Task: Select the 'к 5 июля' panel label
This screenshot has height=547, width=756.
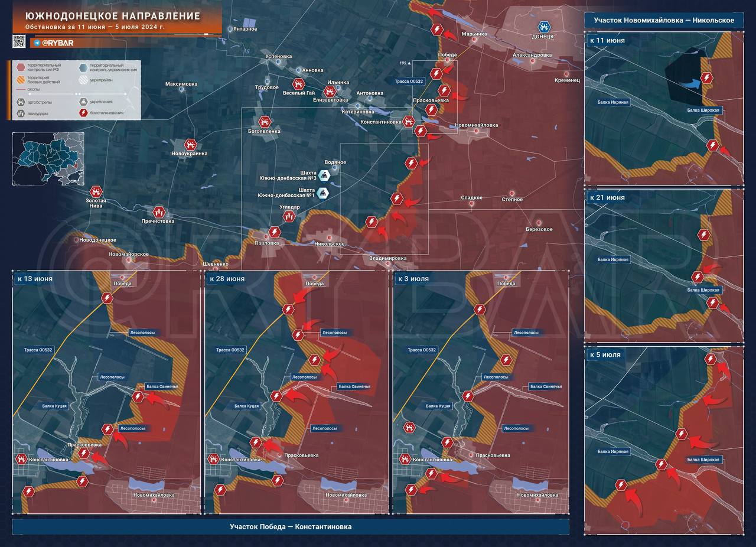Action: tap(605, 354)
